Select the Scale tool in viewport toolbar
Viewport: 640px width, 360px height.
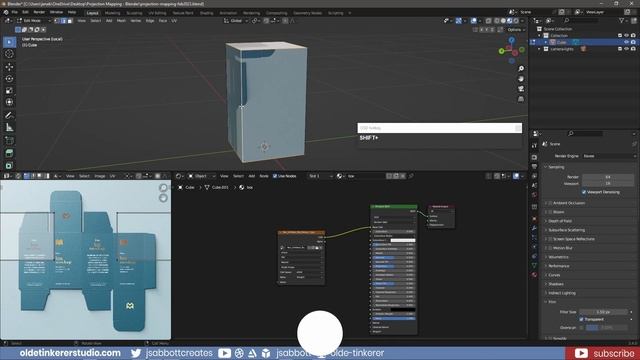pyautogui.click(x=9, y=90)
